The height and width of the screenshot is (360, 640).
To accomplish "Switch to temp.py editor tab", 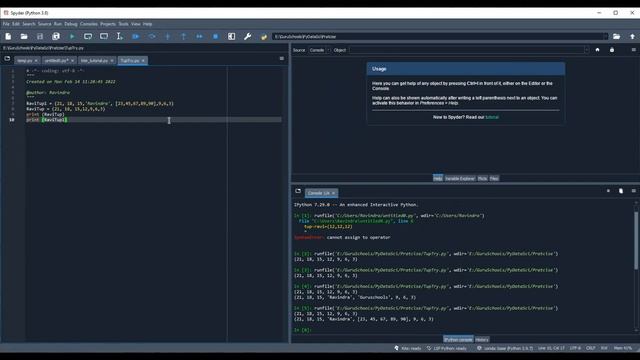I will coord(24,60).
